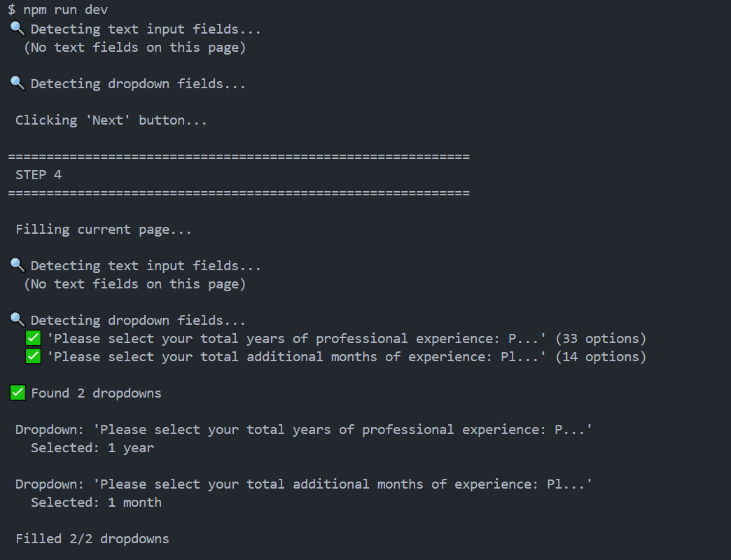
Task: Click the 'Selected: 1 month' output line
Action: 96,502
